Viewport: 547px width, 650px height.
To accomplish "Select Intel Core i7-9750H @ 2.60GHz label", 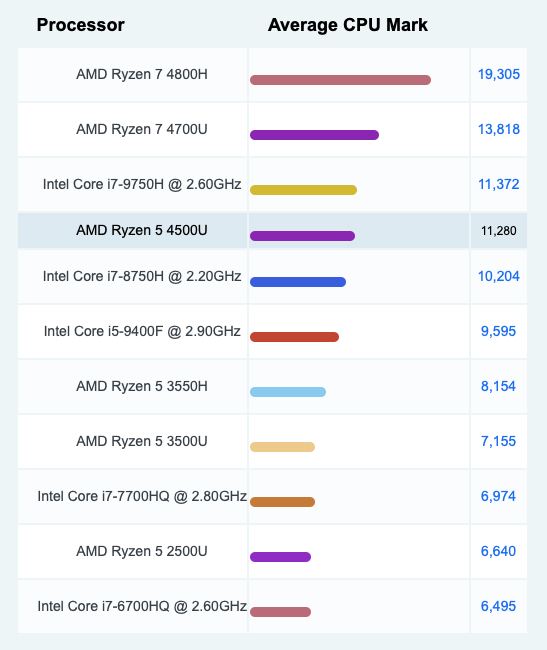I will [x=142, y=184].
